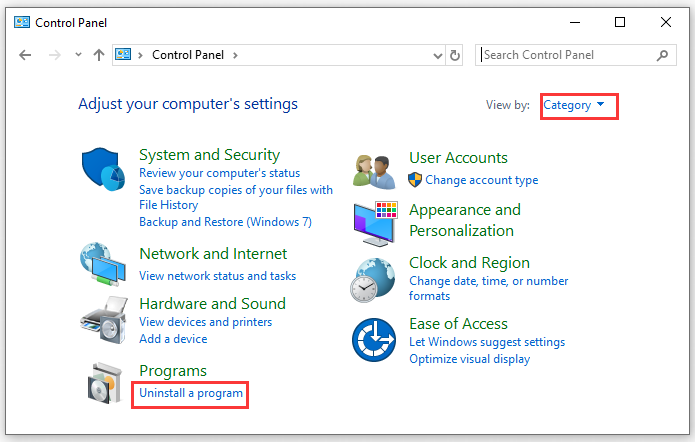Maximize the Control Panel window

tap(620, 22)
